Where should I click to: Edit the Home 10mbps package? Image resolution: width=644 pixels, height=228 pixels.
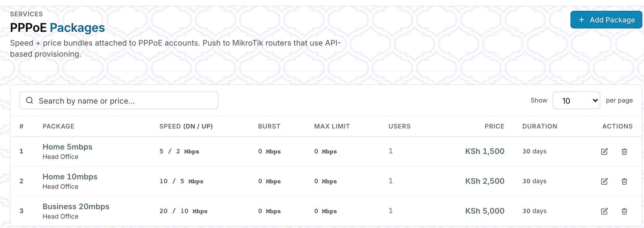coord(604,181)
